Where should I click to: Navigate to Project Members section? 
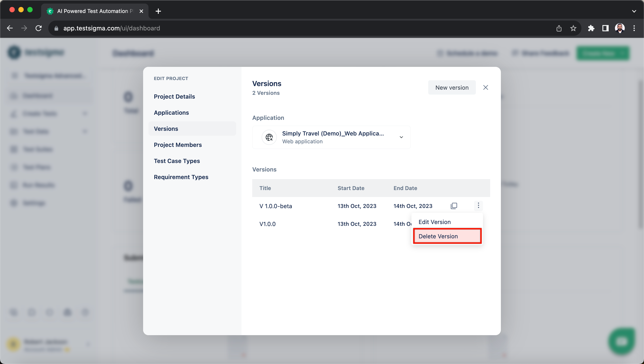click(178, 145)
